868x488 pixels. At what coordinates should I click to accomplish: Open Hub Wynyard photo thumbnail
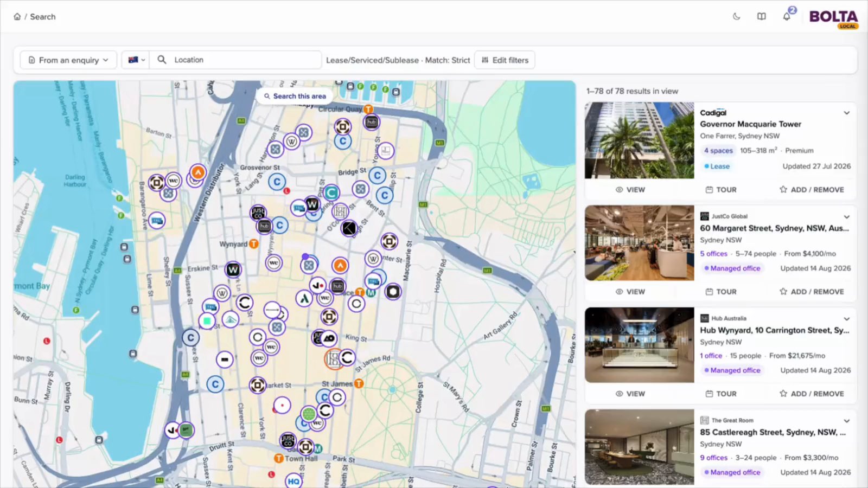coord(640,345)
